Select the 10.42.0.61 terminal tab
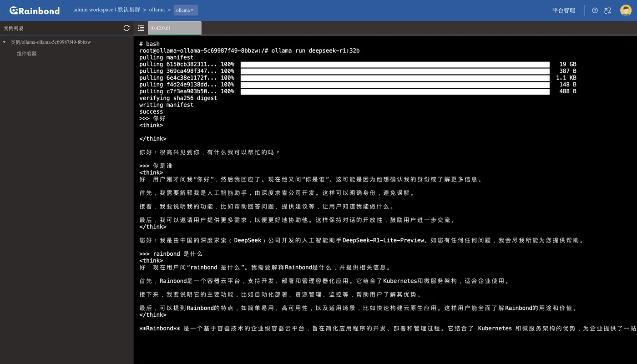This screenshot has height=364, width=637. [x=174, y=28]
